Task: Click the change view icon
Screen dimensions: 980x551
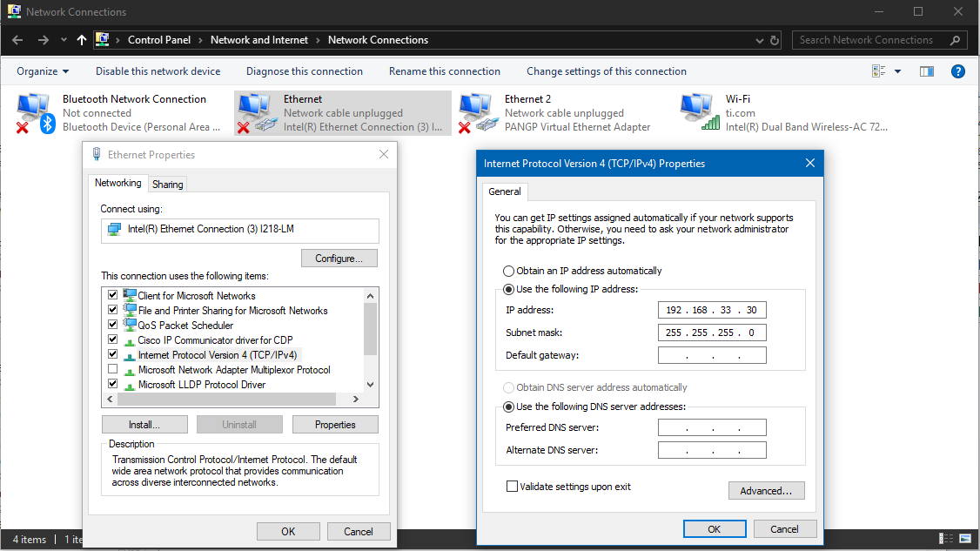Action: click(879, 71)
